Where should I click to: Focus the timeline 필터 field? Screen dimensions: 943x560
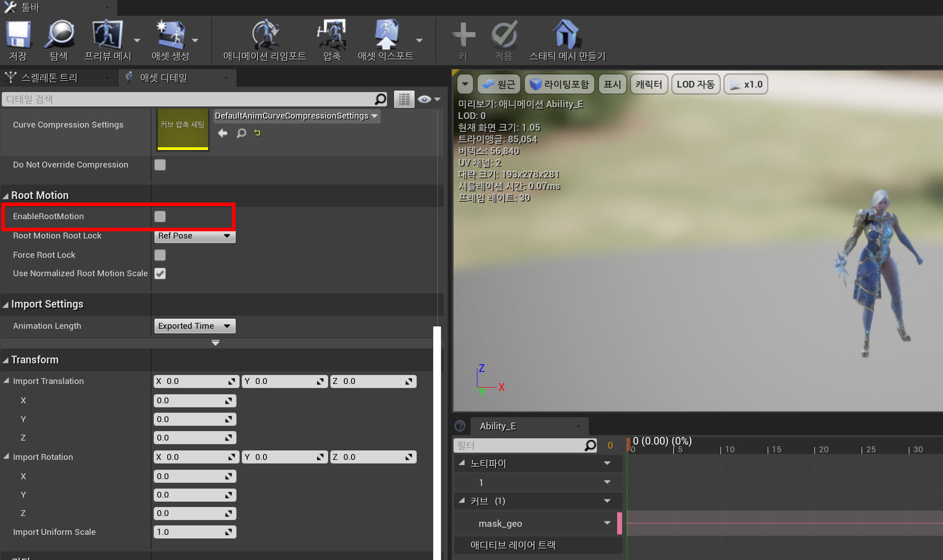(519, 445)
